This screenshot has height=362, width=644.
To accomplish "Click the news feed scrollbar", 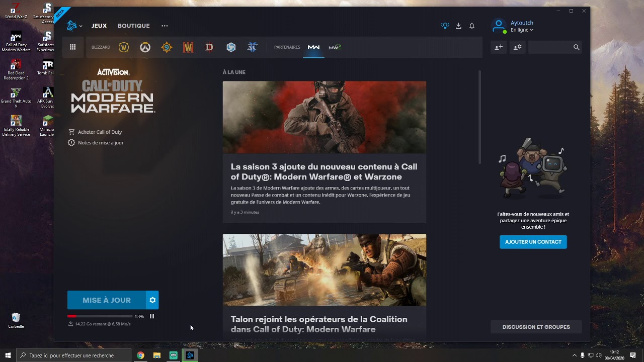I will (479, 117).
